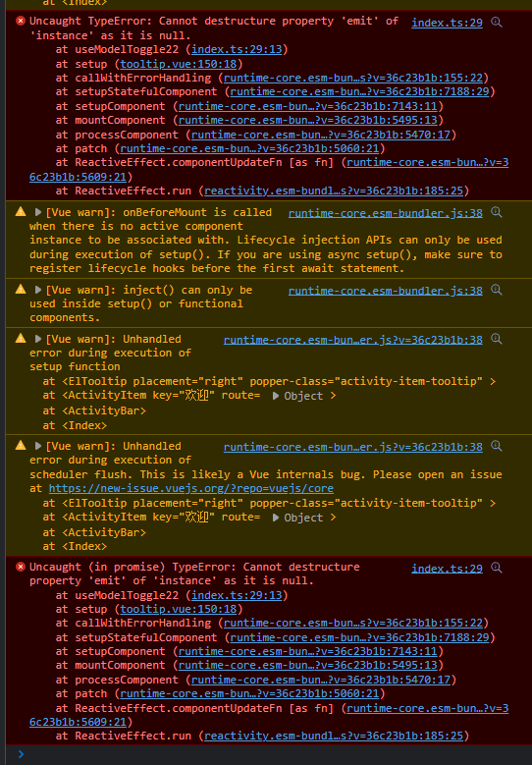This screenshot has width=532, height=765.
Task: Open index.ts:29:13 link in first stack trace
Action: 237,49
